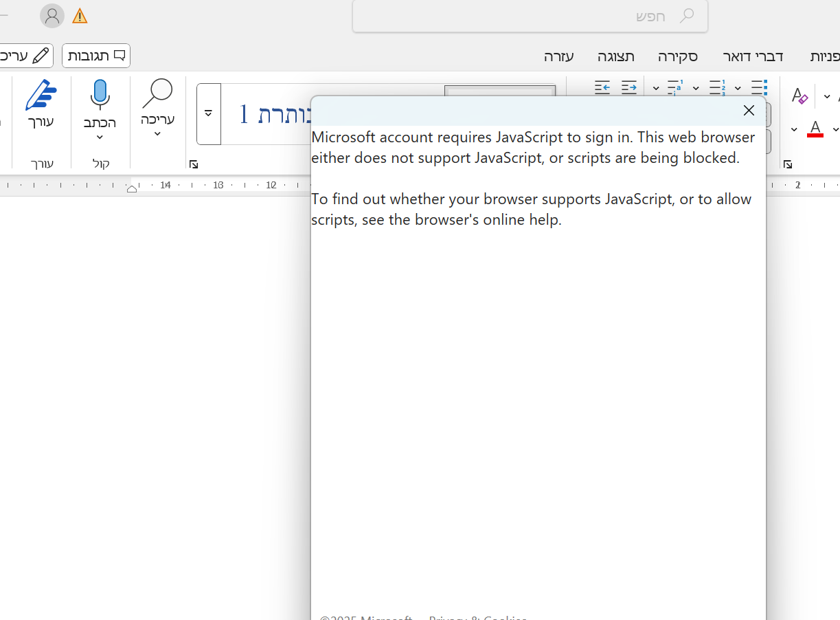The image size is (840, 620).
Task: Apply the red font color button
Action: (815, 129)
